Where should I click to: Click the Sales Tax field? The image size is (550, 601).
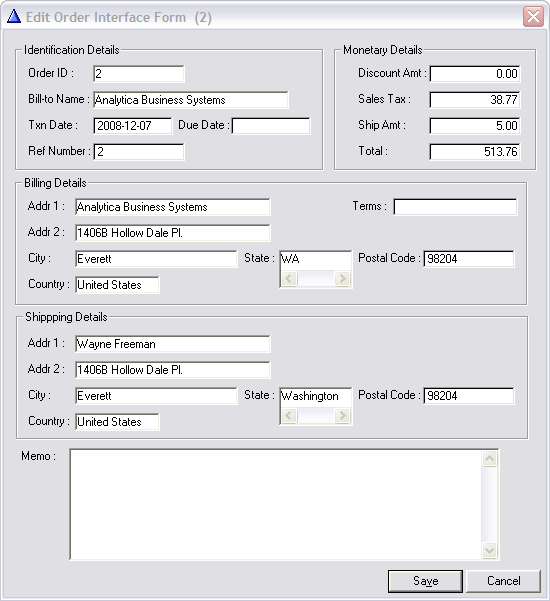pyautogui.click(x=475, y=100)
